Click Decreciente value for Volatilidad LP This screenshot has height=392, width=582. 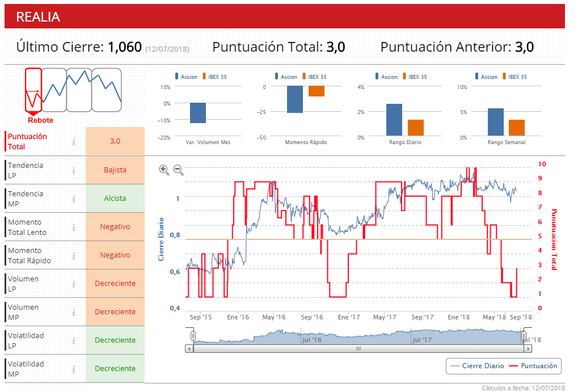(115, 340)
